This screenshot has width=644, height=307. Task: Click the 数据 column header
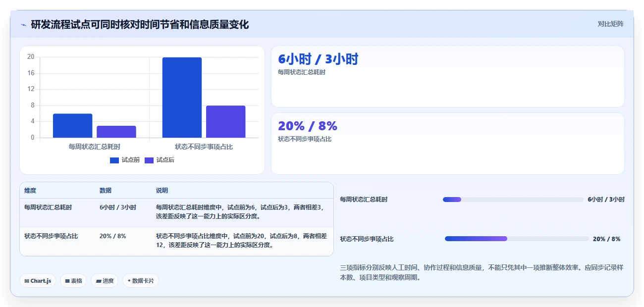click(106, 191)
